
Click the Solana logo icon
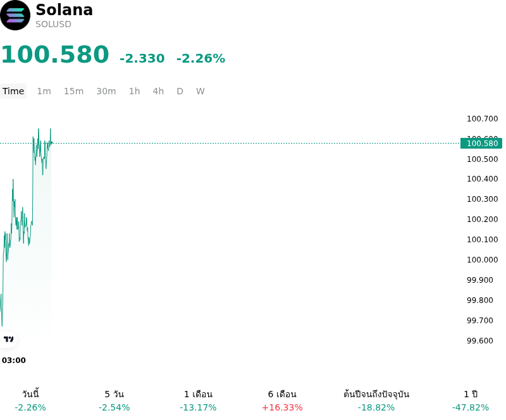pyautogui.click(x=15, y=15)
